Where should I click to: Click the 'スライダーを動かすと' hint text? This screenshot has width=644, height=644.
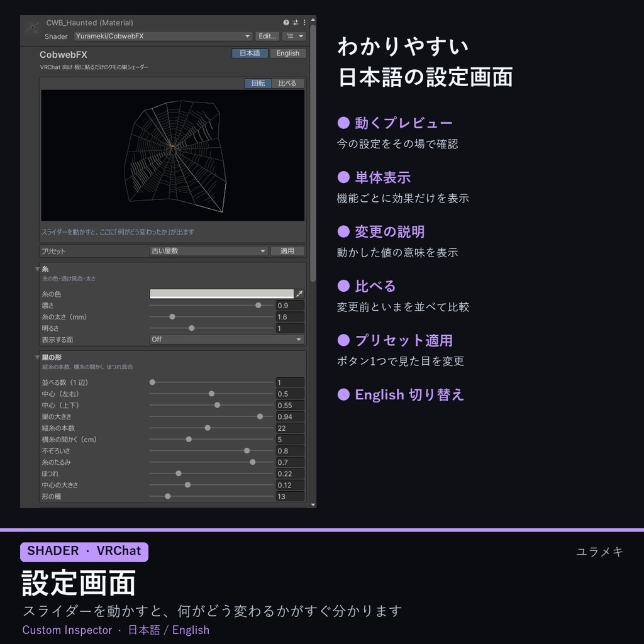pyautogui.click(x=118, y=232)
